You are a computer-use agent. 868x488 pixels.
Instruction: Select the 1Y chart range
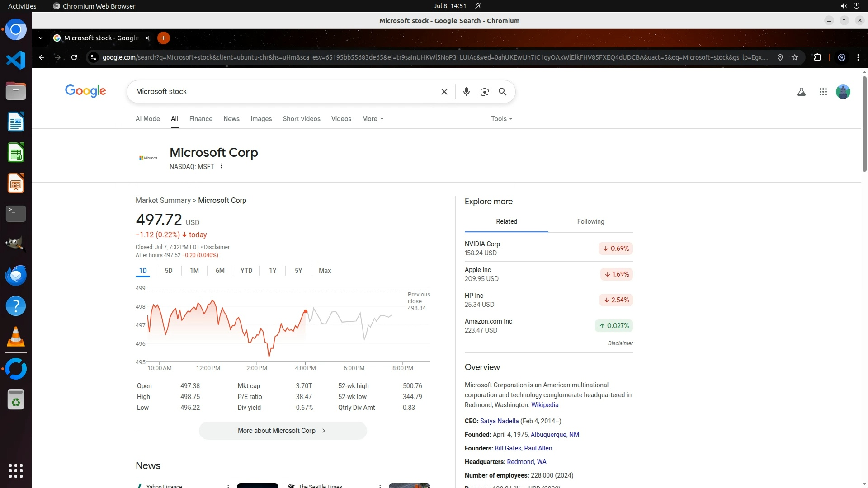click(273, 271)
